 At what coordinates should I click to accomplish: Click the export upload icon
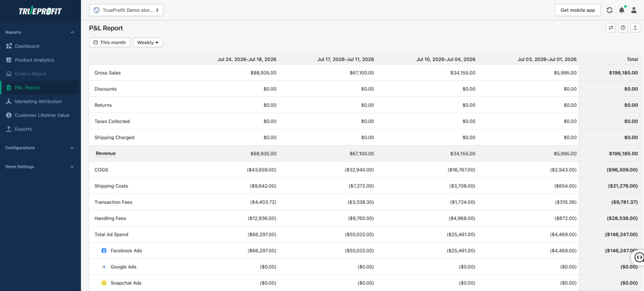(x=635, y=28)
